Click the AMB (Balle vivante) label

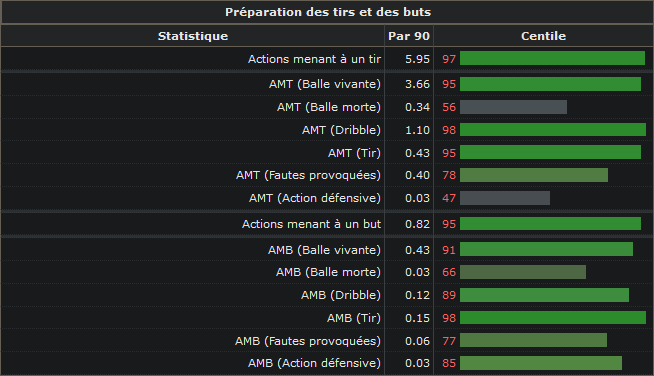pos(324,250)
